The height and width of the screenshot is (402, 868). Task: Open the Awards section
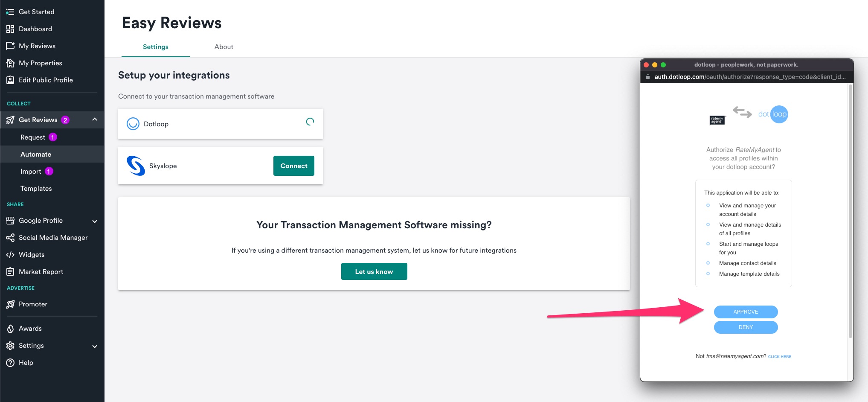30,328
